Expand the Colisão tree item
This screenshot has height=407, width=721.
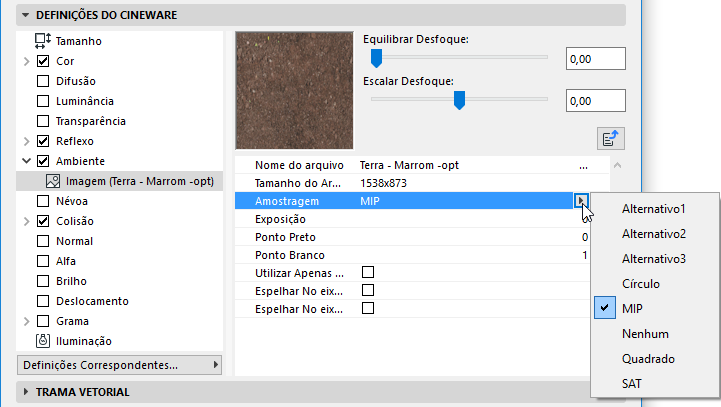point(26,221)
